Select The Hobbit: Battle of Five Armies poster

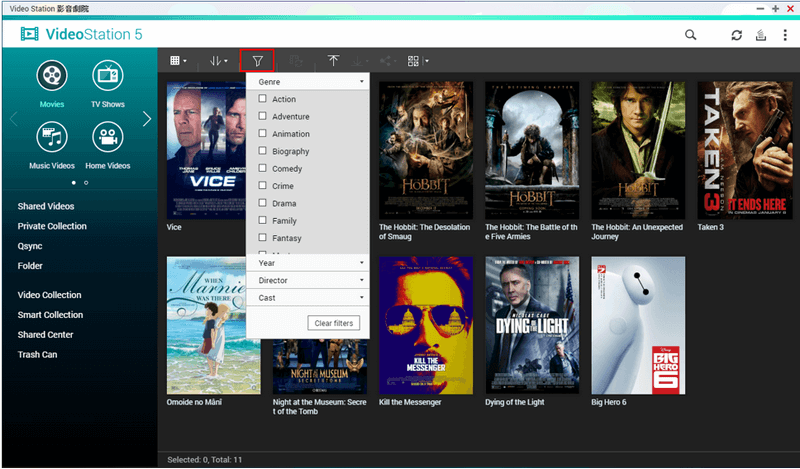tap(532, 150)
